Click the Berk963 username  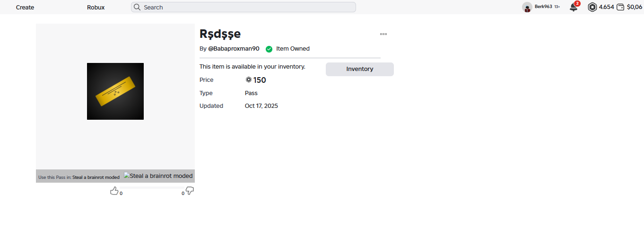tap(543, 7)
